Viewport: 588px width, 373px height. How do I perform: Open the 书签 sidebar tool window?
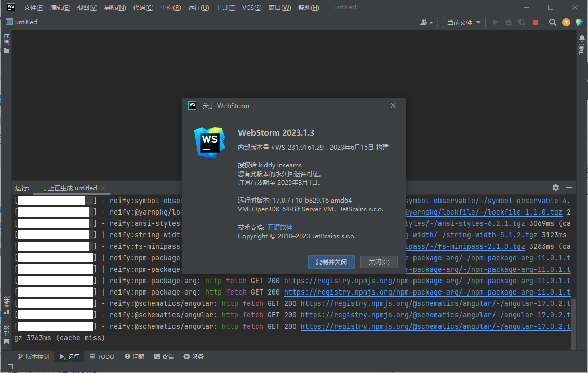click(6, 335)
